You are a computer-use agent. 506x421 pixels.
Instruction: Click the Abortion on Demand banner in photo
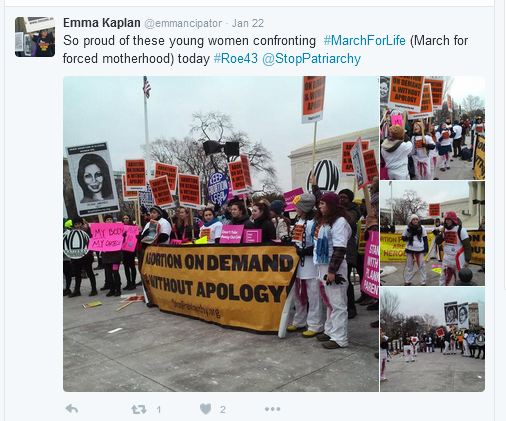(218, 287)
